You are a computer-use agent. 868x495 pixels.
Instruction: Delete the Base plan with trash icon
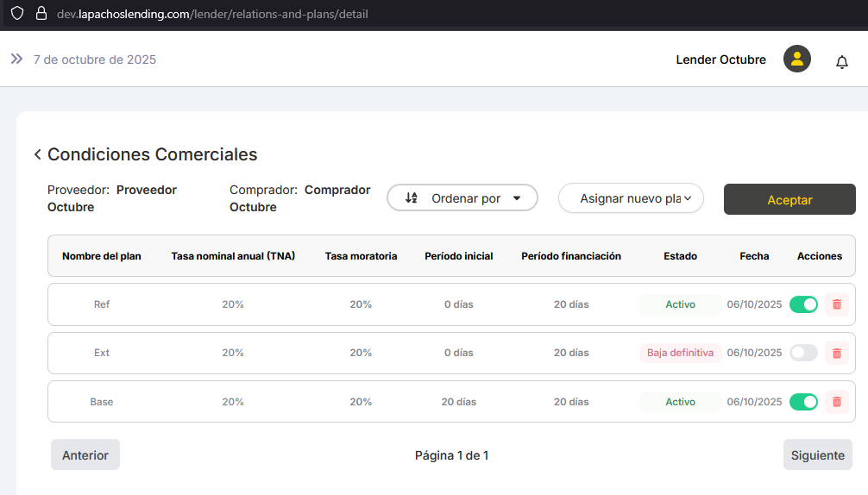tap(836, 402)
